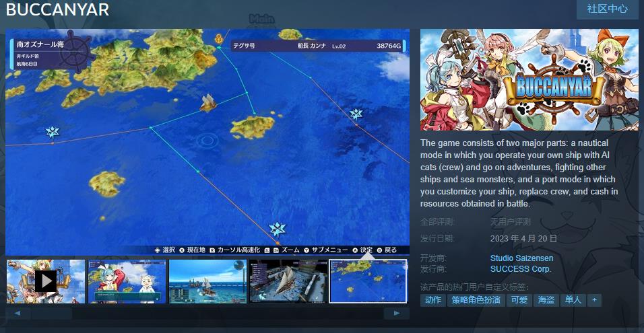Open the 社区中心 community hub button
644x333 pixels.
tap(607, 9)
